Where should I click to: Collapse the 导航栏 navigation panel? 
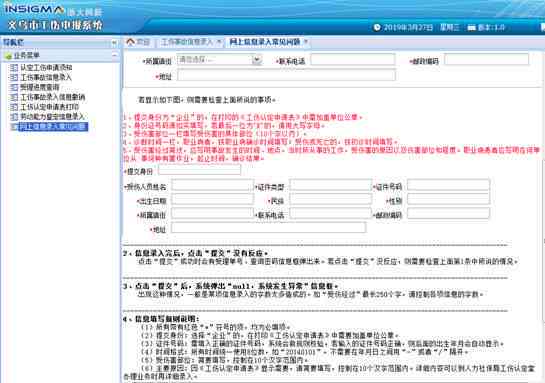(114, 43)
